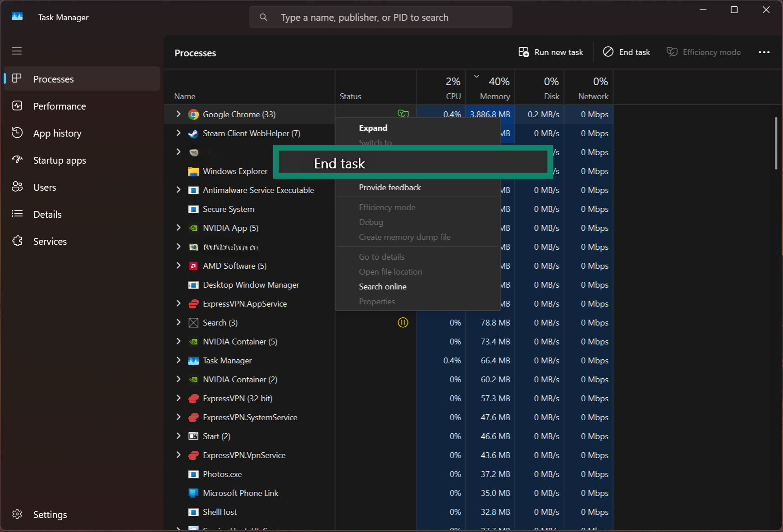The height and width of the screenshot is (532, 783).
Task: Click the search input field at top
Action: (x=380, y=17)
